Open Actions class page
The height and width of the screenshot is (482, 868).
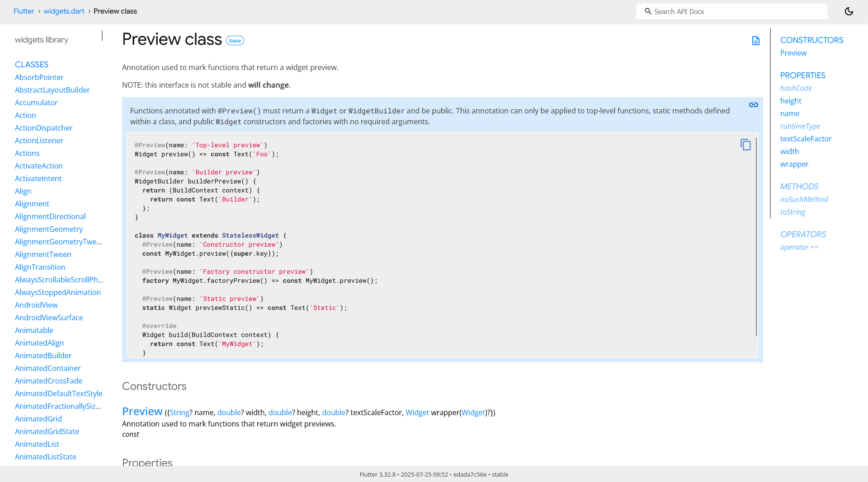coord(27,153)
